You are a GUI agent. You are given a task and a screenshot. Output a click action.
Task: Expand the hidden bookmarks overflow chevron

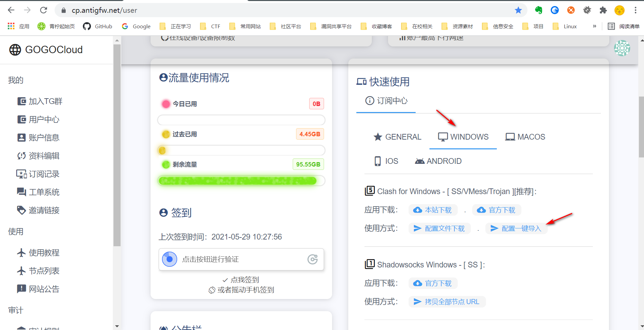coord(594,26)
